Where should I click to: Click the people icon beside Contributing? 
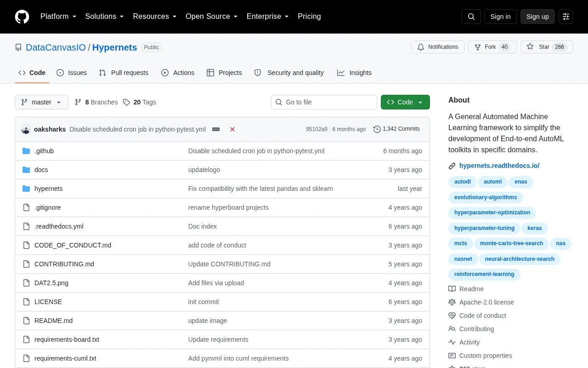pyautogui.click(x=452, y=329)
